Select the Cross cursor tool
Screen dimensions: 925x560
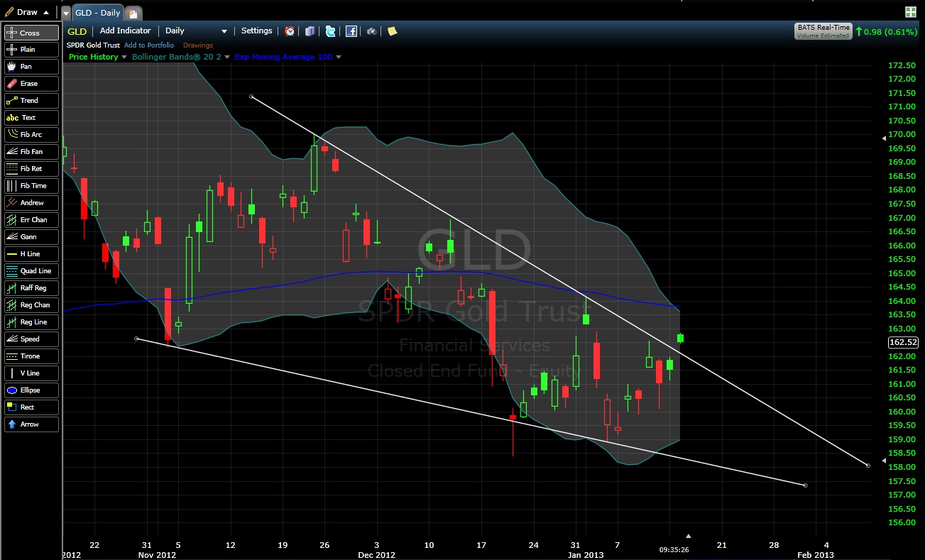click(31, 33)
